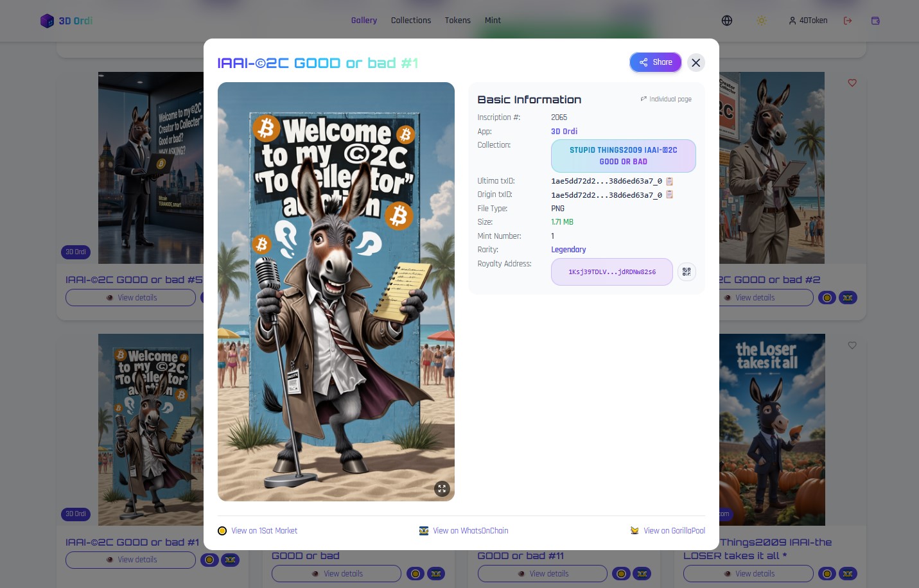Close the IAAI-©2C GOOD or bad #1 dialog
919x588 pixels.
click(696, 63)
